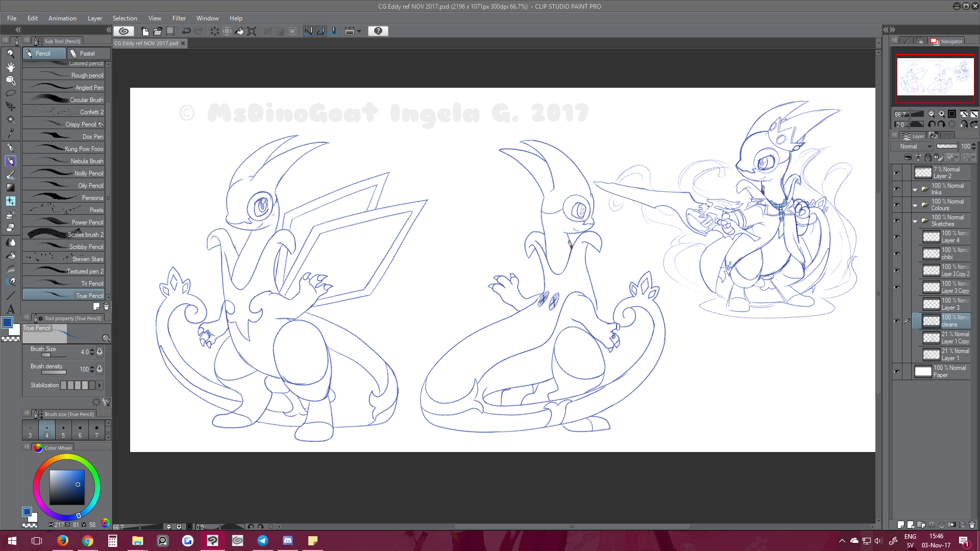Pick the Fill bucket tool
Viewport: 980px width, 551px height.
tap(10, 255)
